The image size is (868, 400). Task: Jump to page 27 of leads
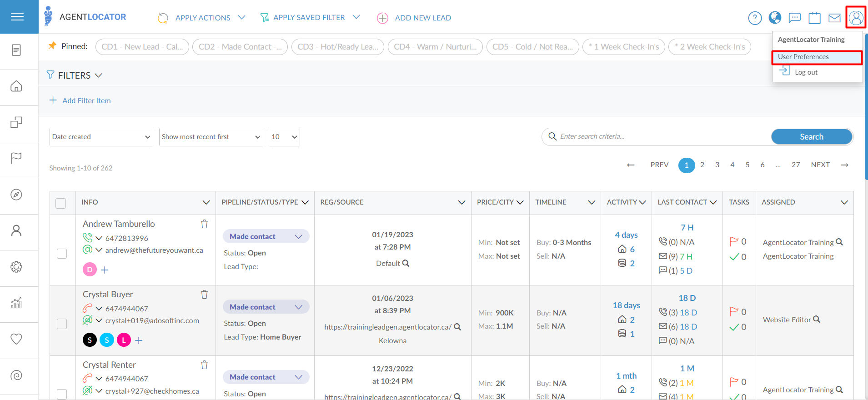[x=796, y=165]
